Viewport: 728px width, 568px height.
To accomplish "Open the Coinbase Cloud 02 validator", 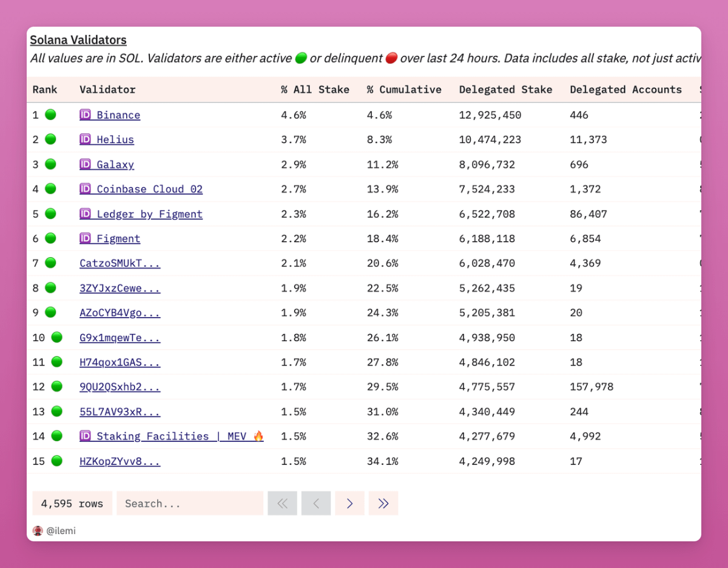I will (x=149, y=189).
